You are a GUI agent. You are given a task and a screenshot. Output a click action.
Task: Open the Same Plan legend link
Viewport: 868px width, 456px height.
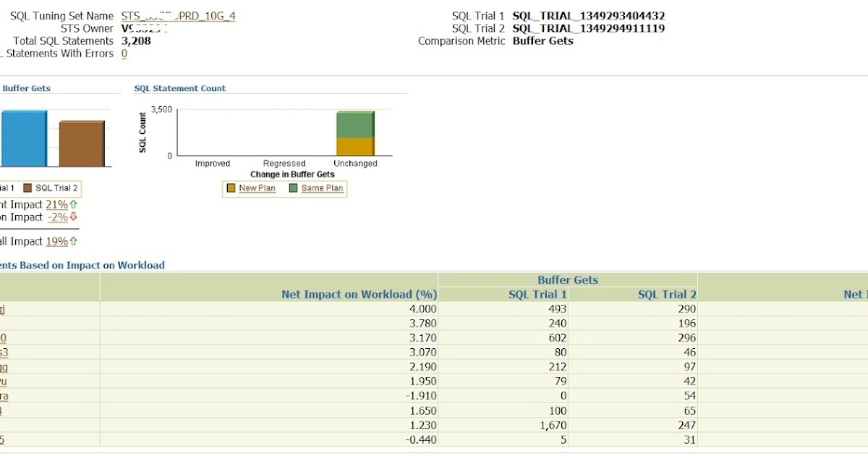point(322,188)
